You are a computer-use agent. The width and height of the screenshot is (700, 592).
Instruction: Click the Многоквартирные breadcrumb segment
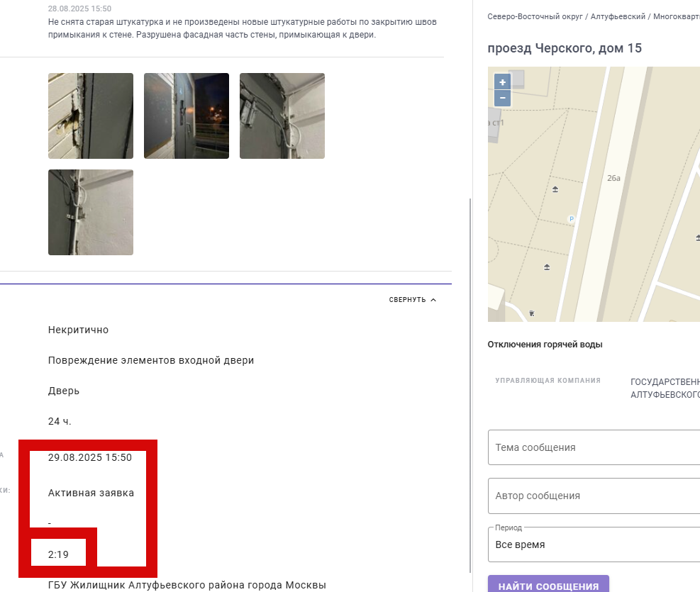(677, 16)
